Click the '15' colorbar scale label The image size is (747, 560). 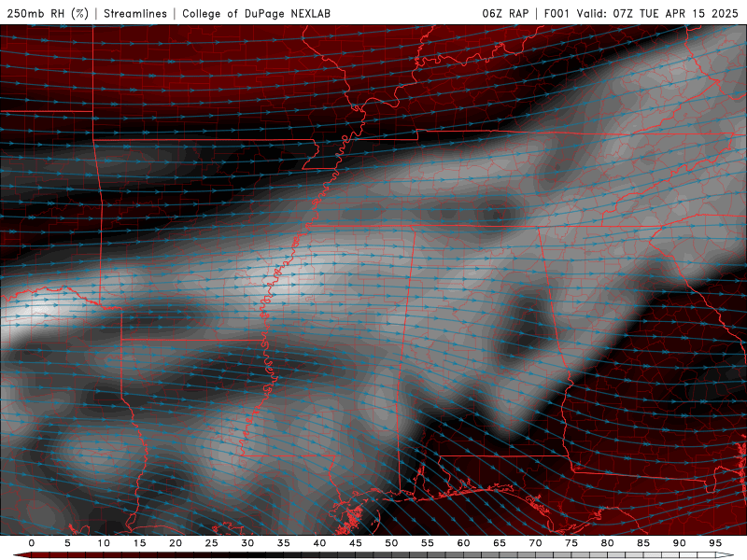(139, 543)
